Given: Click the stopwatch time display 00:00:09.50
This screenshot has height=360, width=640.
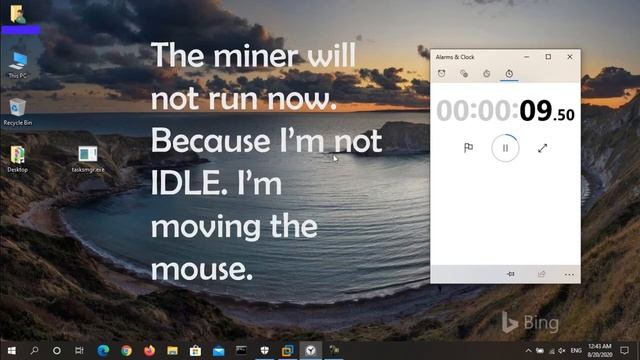Looking at the screenshot, I should pos(505,111).
